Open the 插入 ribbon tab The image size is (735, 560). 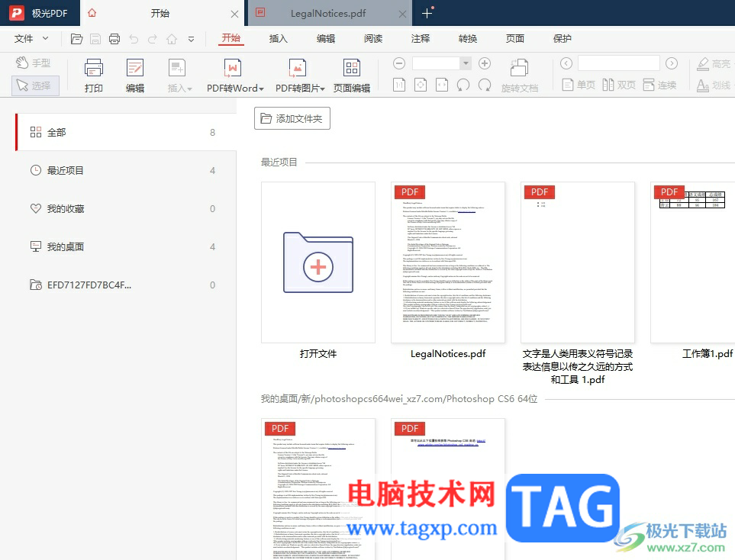[x=278, y=38]
